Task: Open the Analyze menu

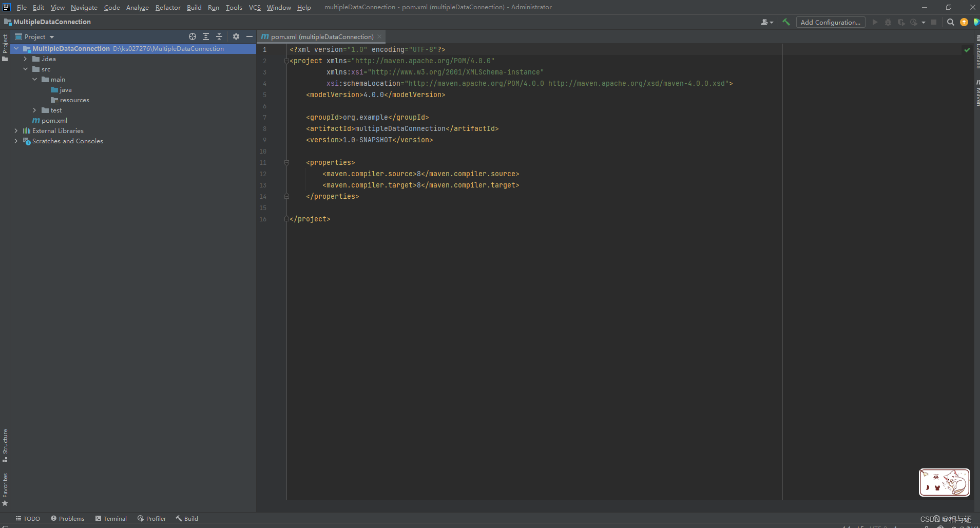Action: [137, 7]
